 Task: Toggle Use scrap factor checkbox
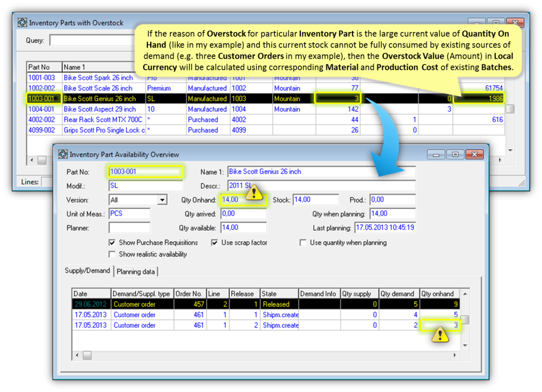(215, 243)
